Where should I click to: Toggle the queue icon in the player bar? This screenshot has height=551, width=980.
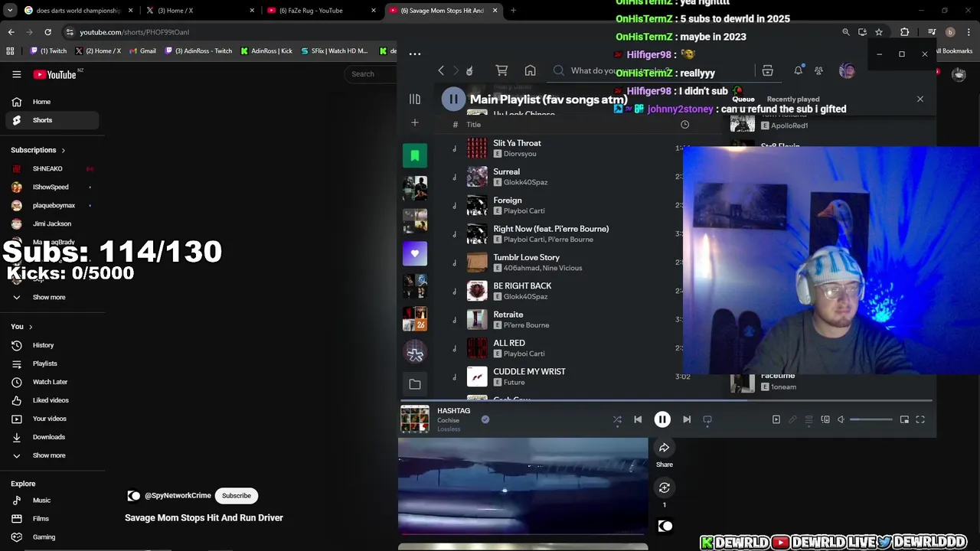[x=808, y=419]
